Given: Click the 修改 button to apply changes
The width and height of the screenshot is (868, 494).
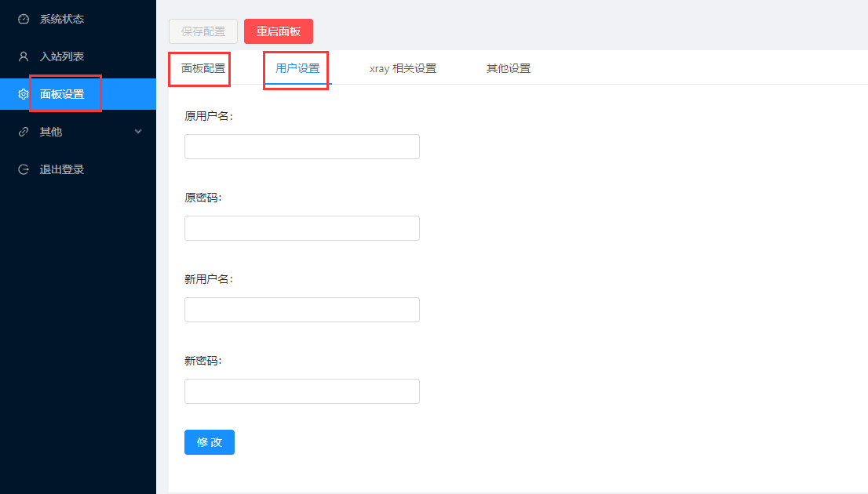Looking at the screenshot, I should click(209, 442).
